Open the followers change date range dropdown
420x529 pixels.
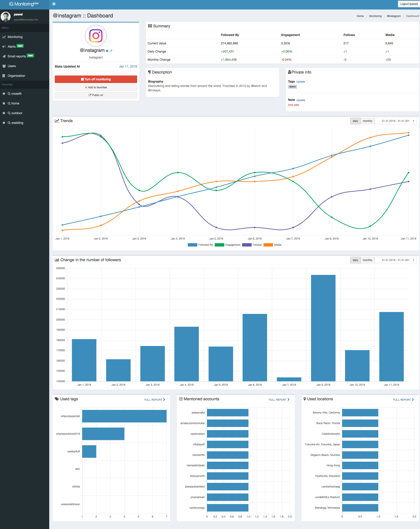[396, 260]
